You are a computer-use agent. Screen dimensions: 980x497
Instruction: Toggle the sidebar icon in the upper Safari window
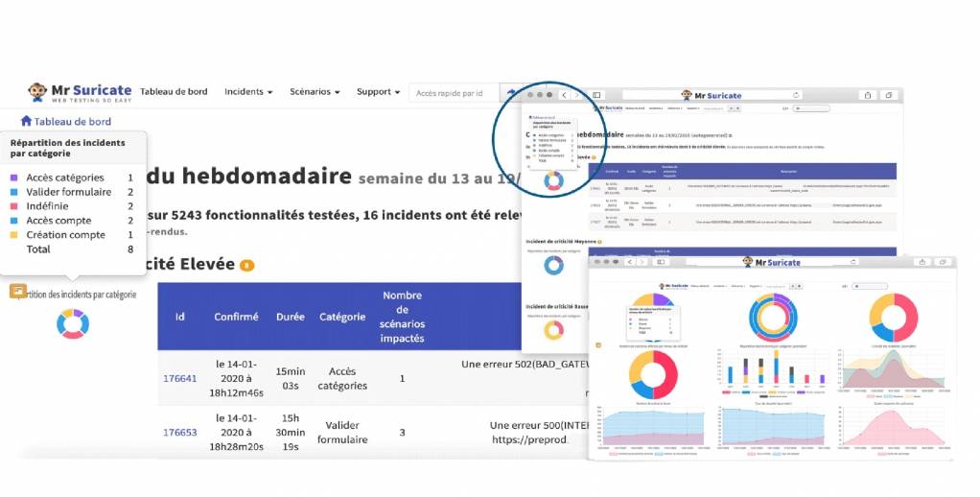595,95
